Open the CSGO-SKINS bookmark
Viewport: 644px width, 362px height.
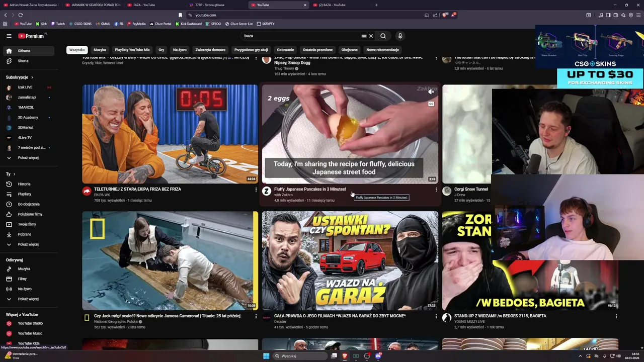point(80,24)
